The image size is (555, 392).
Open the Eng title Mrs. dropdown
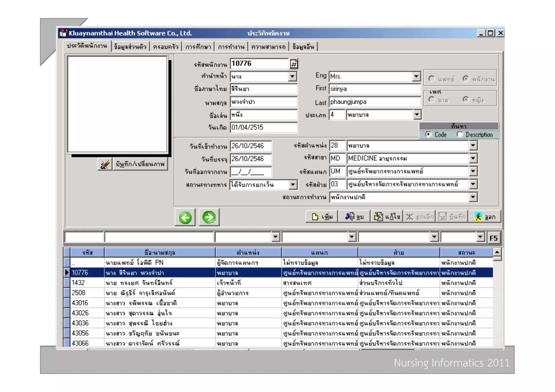coord(416,76)
